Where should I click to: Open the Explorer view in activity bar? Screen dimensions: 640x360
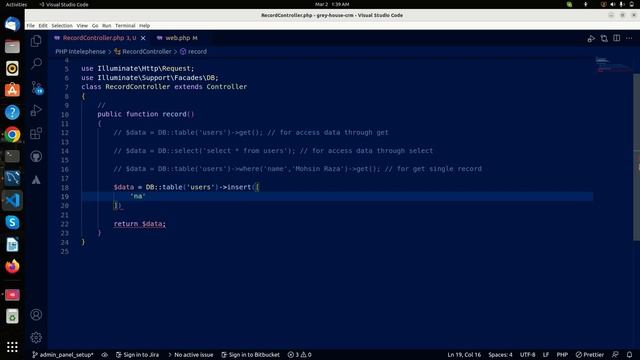click(x=36, y=41)
